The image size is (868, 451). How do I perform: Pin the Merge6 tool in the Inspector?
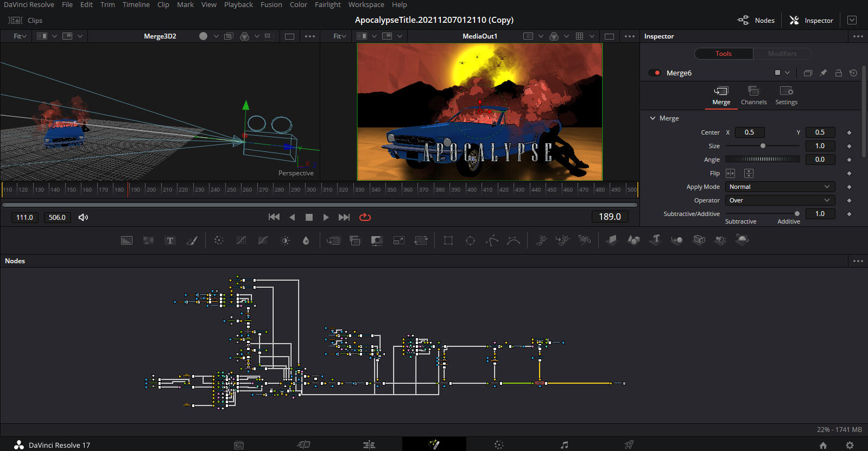pyautogui.click(x=823, y=73)
